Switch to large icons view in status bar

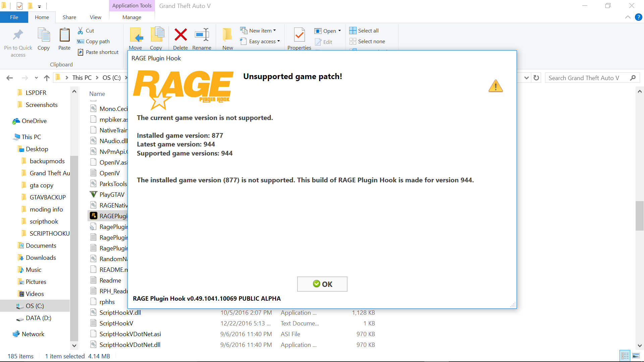coord(636,356)
